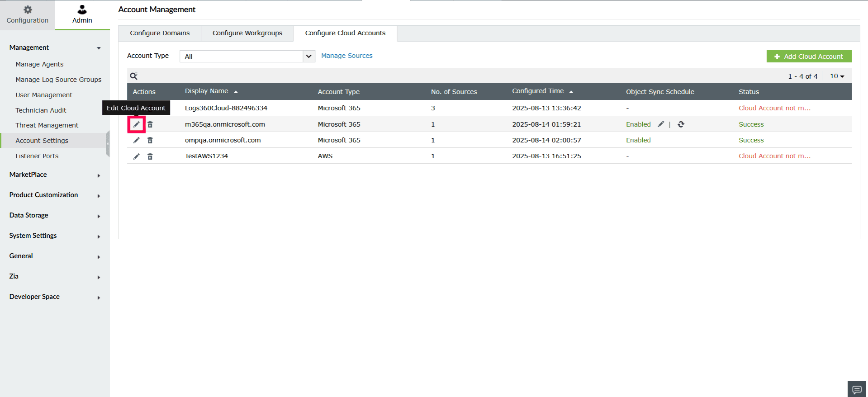868x397 pixels.
Task: Open the table search icon
Action: coord(133,76)
